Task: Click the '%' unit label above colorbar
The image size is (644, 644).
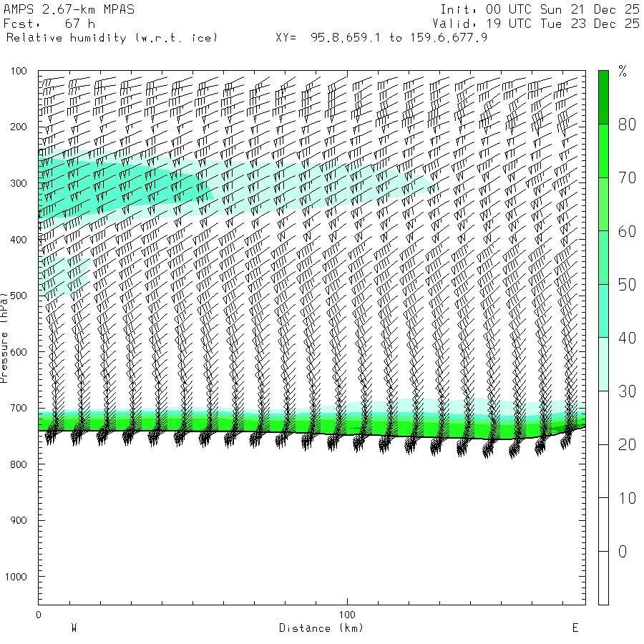Action: [x=623, y=72]
